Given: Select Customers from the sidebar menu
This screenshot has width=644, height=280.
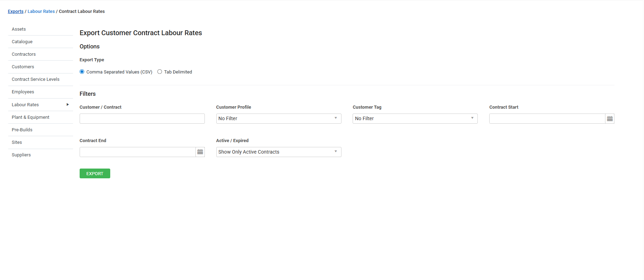Looking at the screenshot, I should pos(23,67).
